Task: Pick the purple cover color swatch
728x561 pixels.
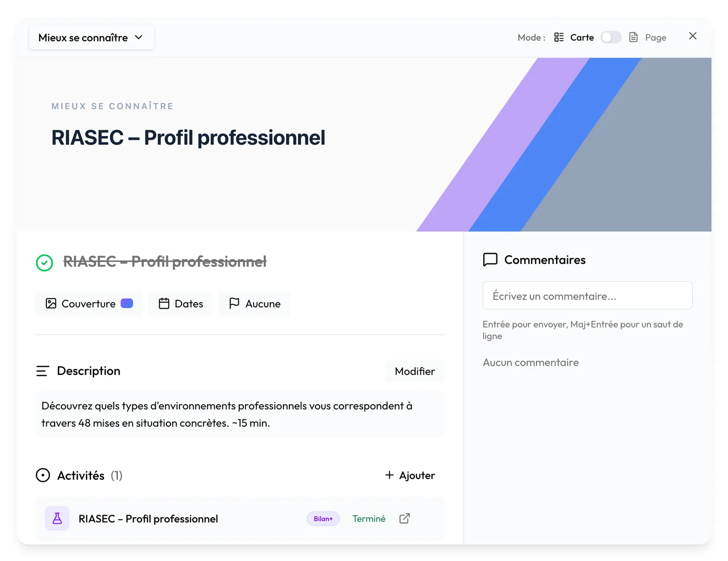Action: click(127, 303)
